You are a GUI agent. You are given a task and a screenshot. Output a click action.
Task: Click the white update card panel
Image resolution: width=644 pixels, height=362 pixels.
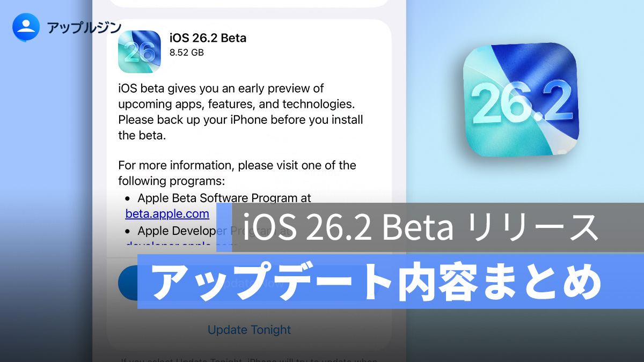[249, 185]
